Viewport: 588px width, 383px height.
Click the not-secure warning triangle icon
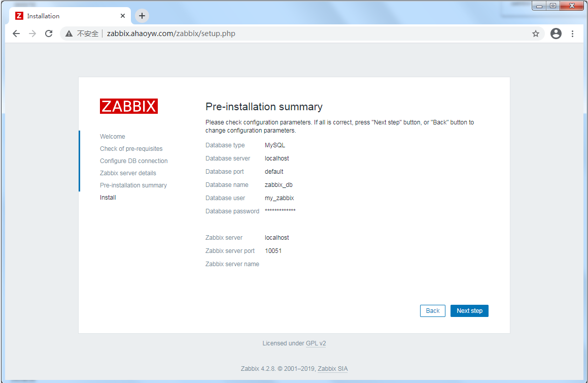[x=69, y=34]
